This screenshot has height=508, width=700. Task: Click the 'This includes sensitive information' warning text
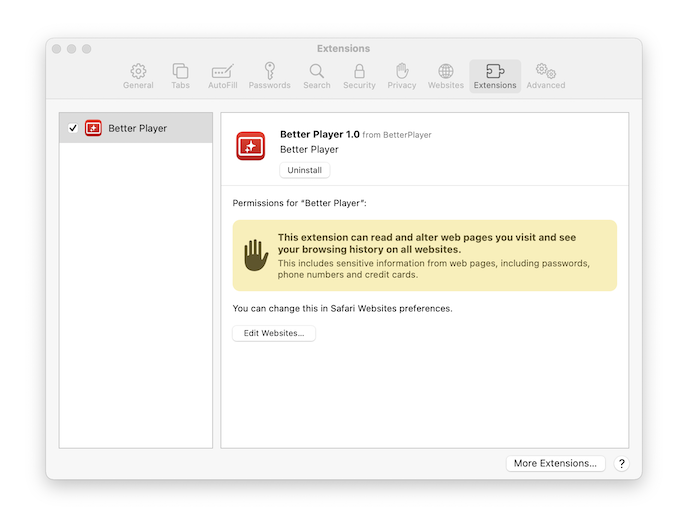[433, 269]
